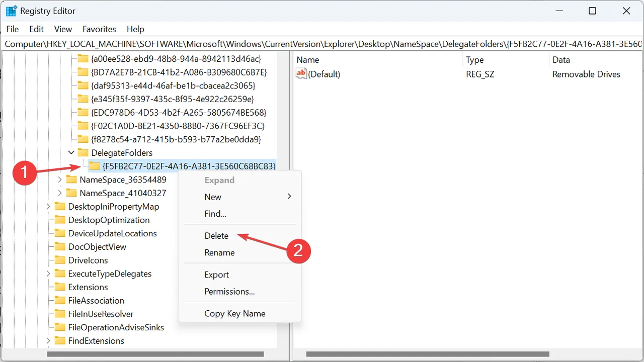Click the DeviceUpdateLocations folder icon
644x362 pixels.
point(60,233)
